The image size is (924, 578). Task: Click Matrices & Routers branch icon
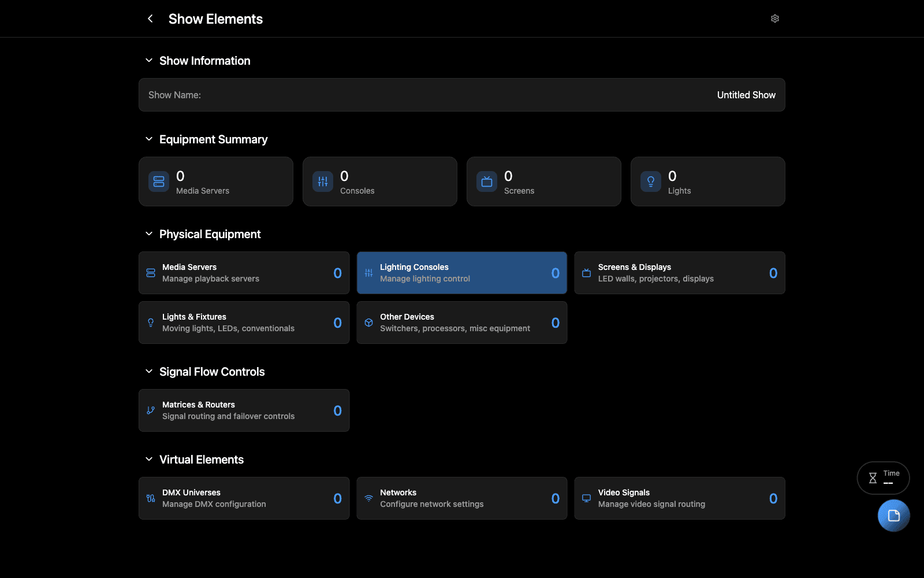pyautogui.click(x=151, y=410)
